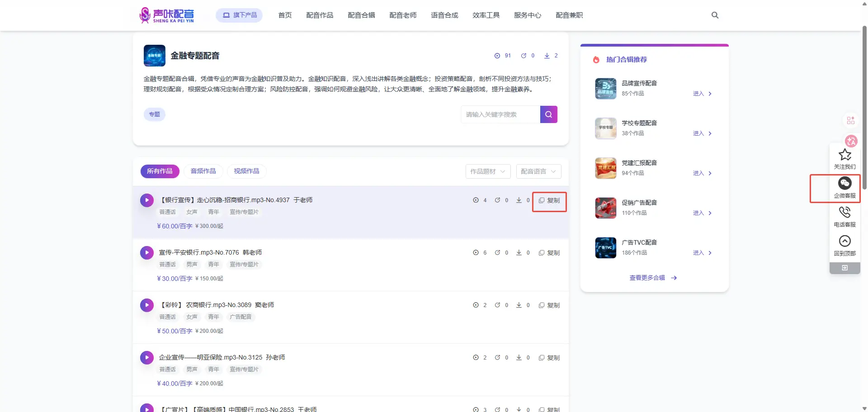Click the purple keyword search button
868x412 pixels.
(548, 114)
